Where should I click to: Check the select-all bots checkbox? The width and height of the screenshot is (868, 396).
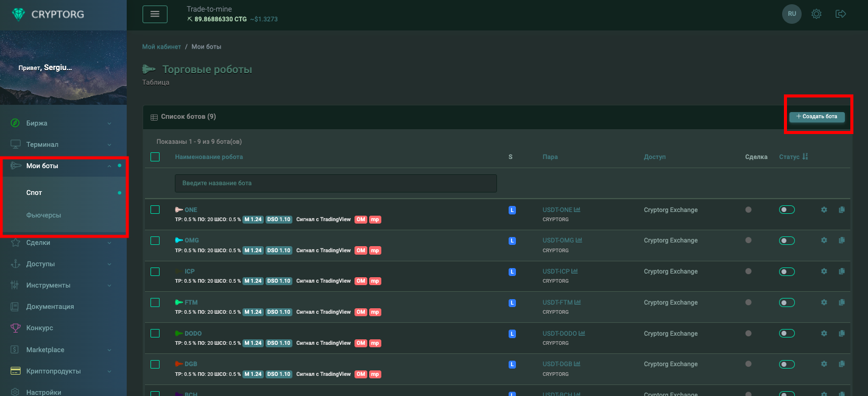tap(155, 157)
